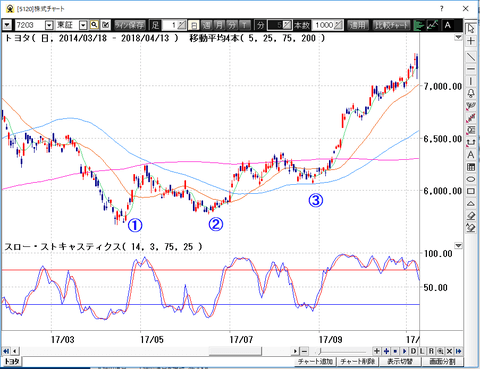Click the X reset button in bottom bar
This screenshot has height=369, width=480.
coord(449,351)
